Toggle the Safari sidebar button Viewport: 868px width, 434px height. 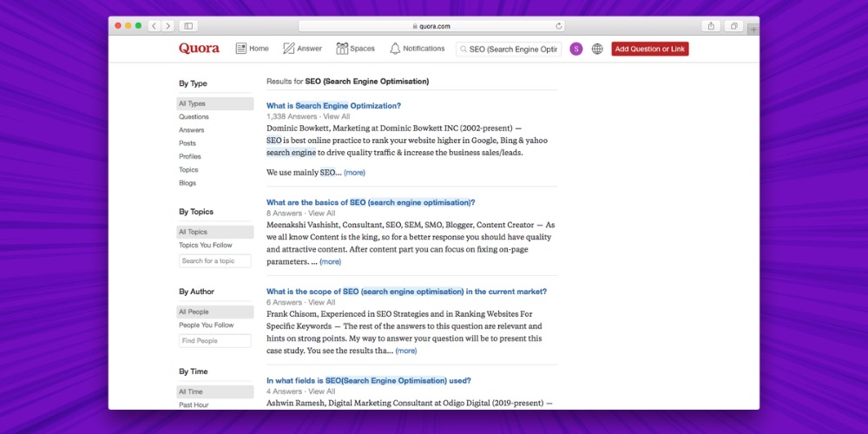pos(188,26)
